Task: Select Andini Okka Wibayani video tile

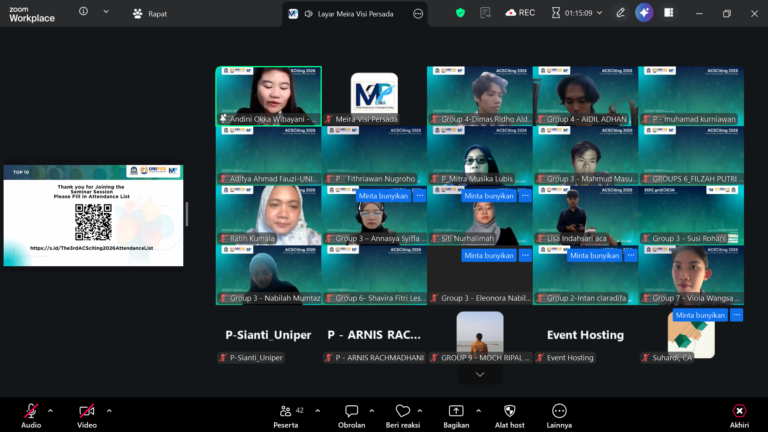Action: tap(269, 96)
